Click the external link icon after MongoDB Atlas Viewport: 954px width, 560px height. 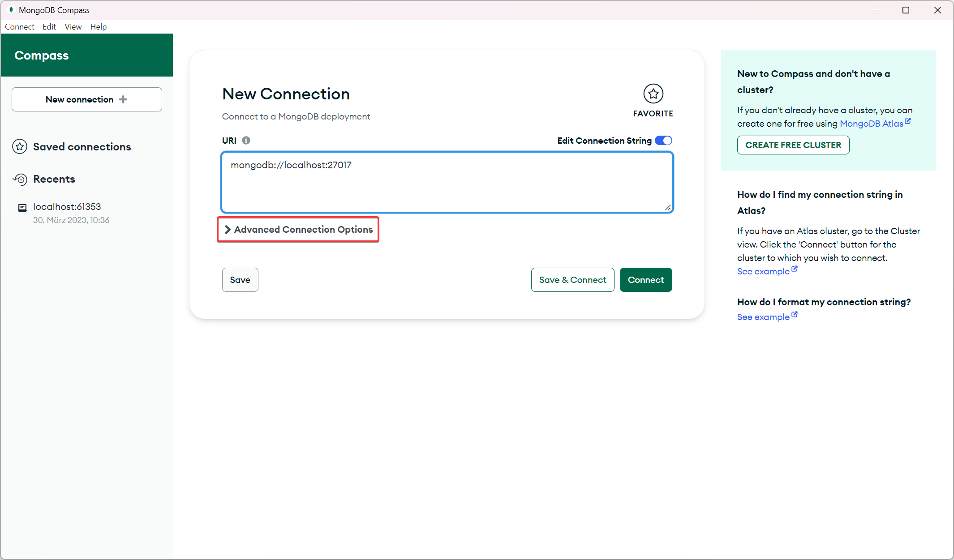click(x=907, y=121)
